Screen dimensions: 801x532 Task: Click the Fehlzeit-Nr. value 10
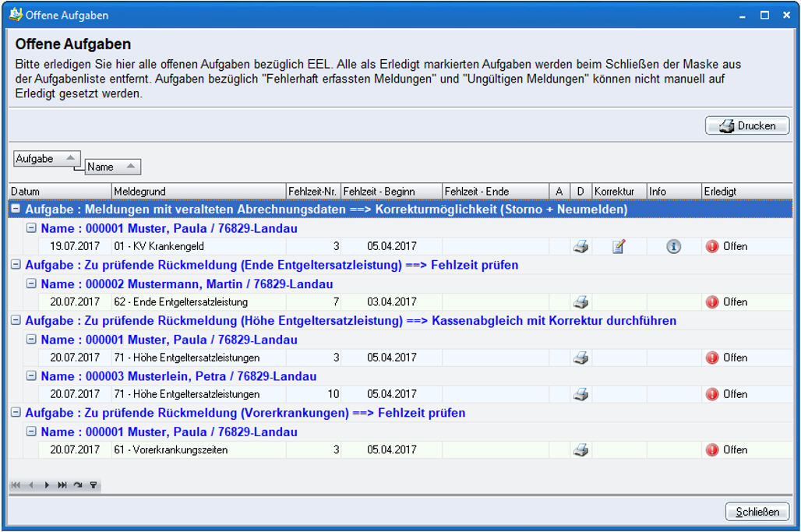coord(314,394)
